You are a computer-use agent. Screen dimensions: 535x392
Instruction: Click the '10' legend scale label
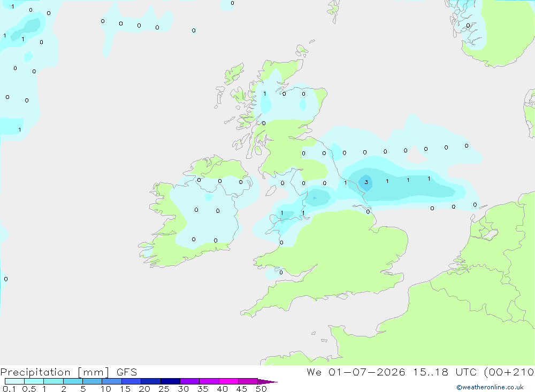click(106, 389)
